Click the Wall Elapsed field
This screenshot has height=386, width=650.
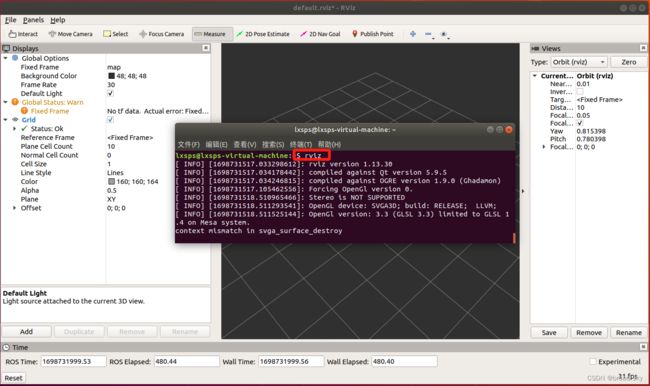pos(404,362)
